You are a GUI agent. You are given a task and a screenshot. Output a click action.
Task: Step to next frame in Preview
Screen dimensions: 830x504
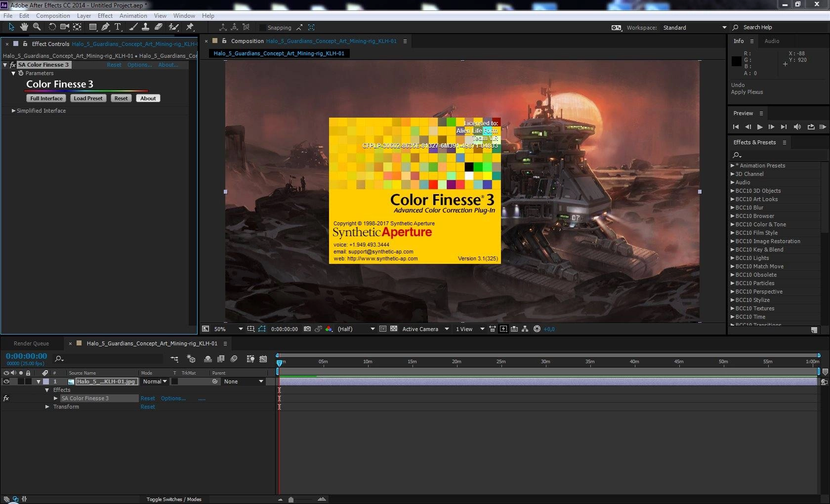point(772,127)
